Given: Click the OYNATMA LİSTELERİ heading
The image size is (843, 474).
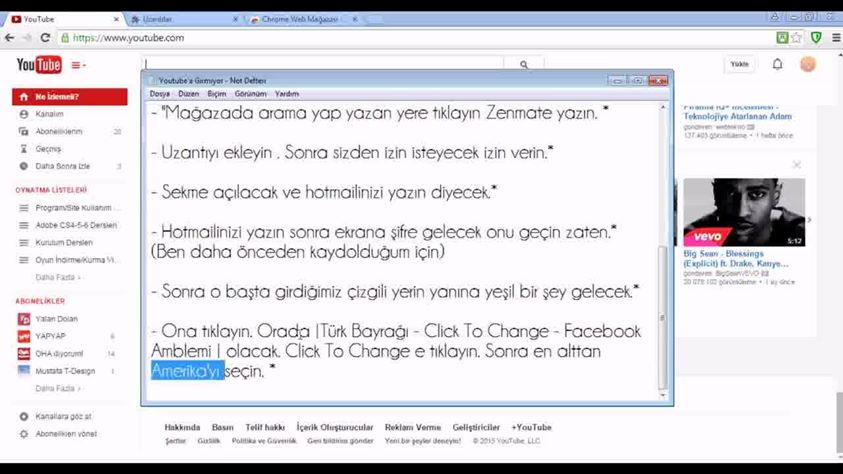Looking at the screenshot, I should tap(51, 190).
